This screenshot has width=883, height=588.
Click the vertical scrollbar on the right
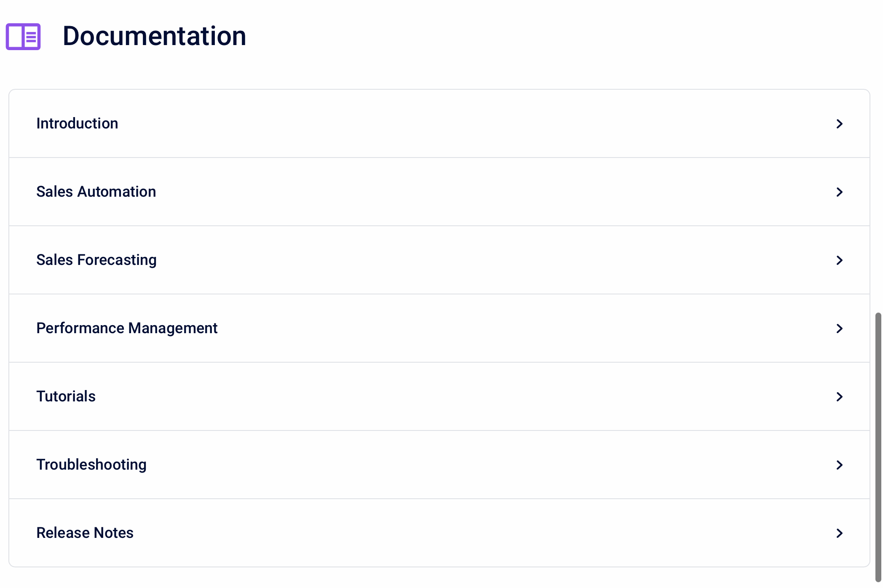(879, 442)
